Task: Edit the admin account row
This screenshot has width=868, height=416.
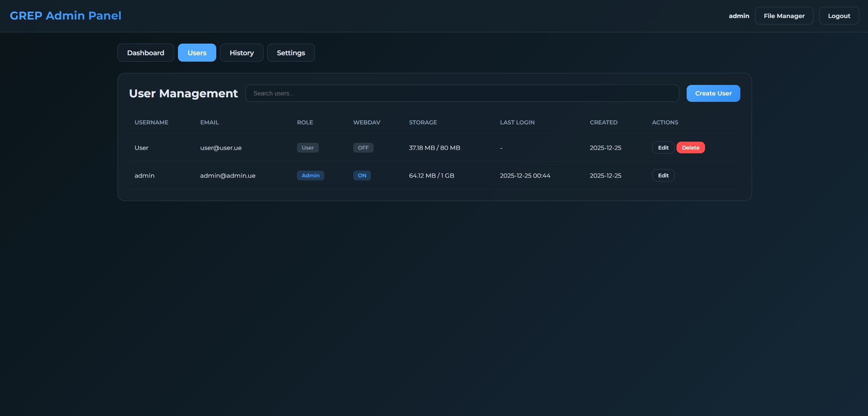Action: [x=663, y=175]
